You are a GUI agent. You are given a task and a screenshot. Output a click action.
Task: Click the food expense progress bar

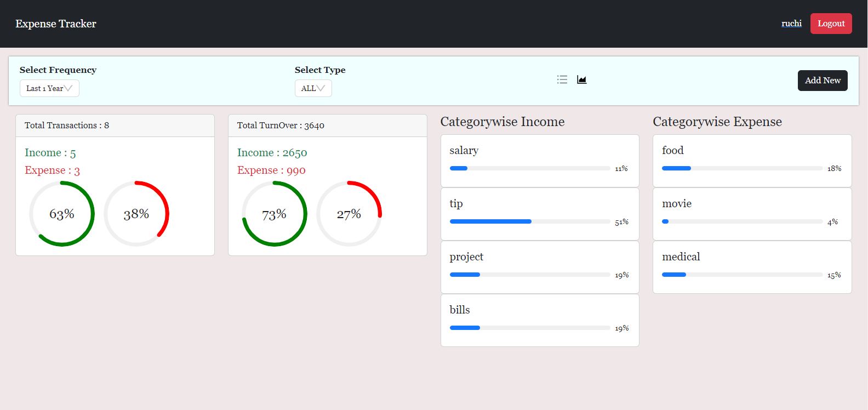[742, 168]
